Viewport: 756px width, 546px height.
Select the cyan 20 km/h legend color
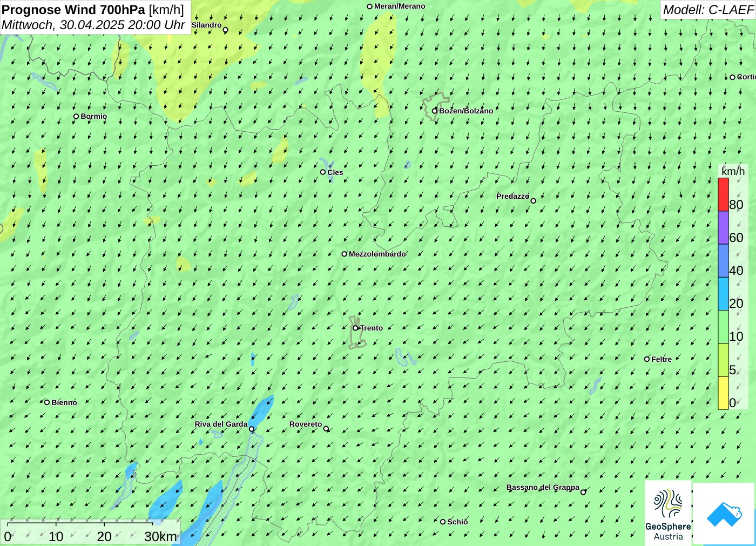723,293
